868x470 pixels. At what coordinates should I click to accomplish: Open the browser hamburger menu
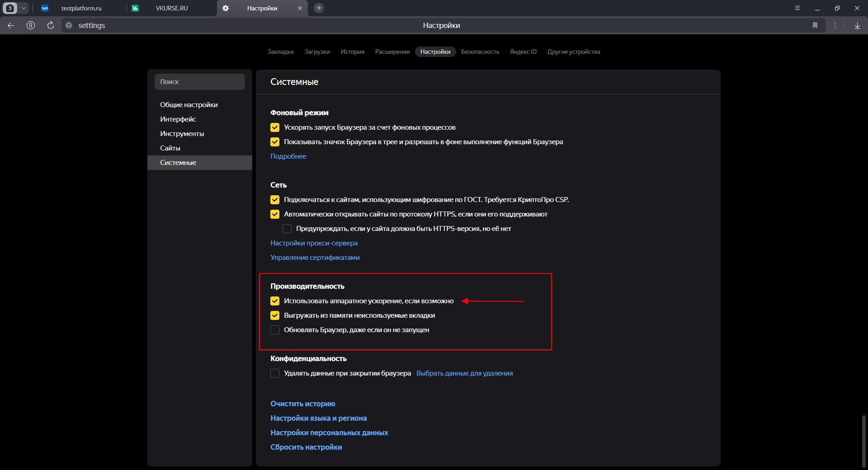pyautogui.click(x=797, y=8)
